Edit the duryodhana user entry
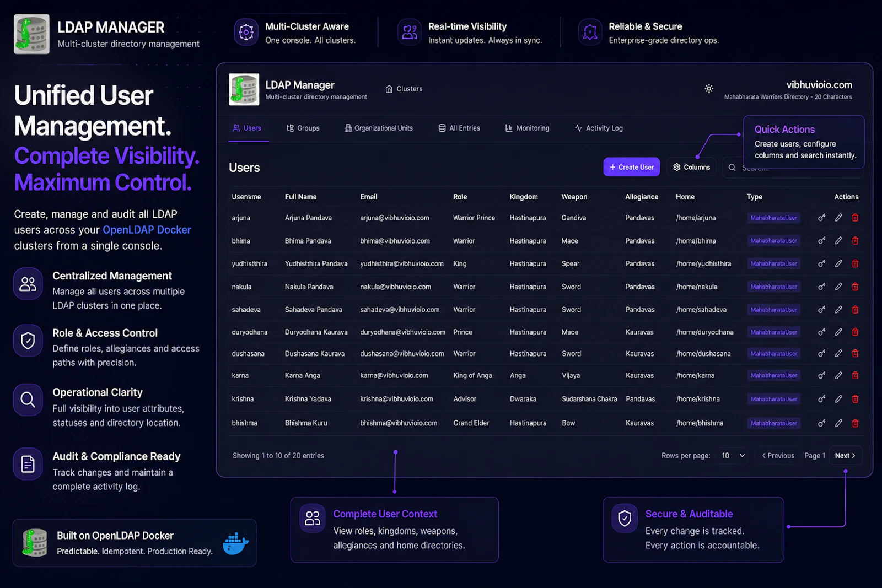882x588 pixels. pos(838,332)
